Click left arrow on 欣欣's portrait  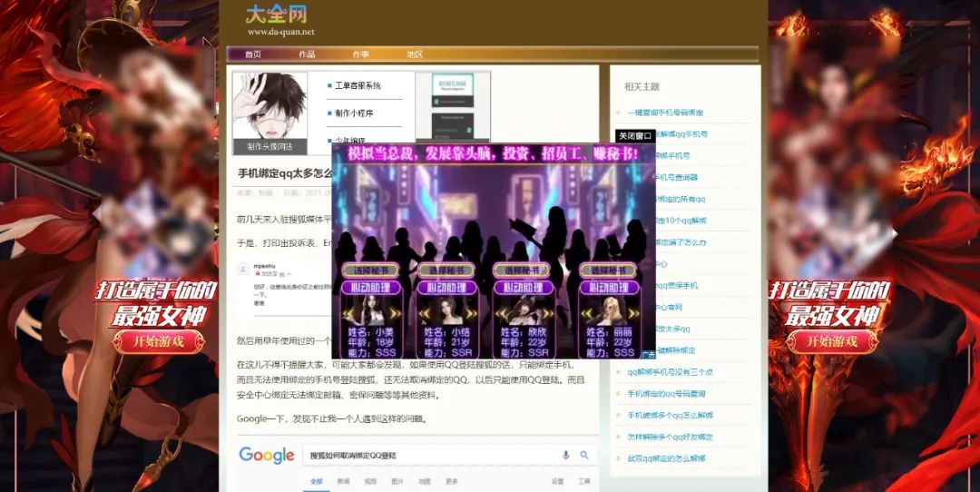pos(502,313)
